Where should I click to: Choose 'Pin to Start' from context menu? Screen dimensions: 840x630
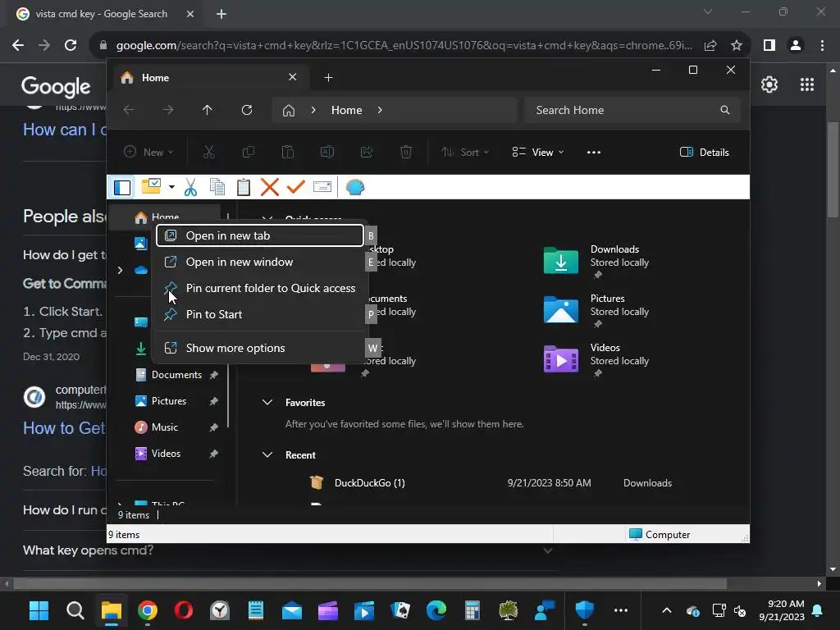coord(260,314)
